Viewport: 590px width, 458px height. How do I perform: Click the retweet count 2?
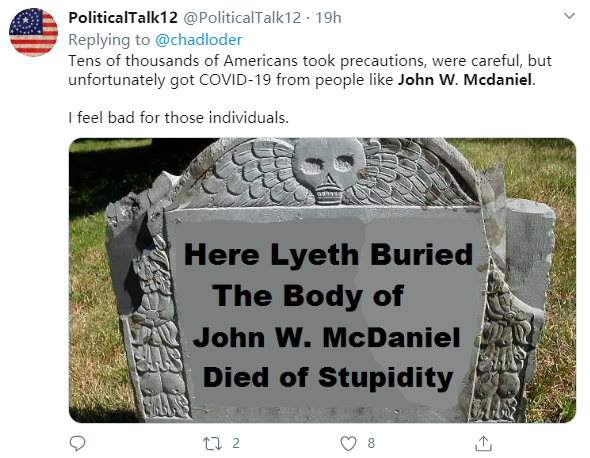pos(236,443)
